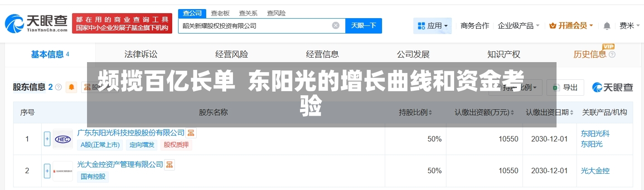Click the 序号 column header
Screen dimensions: 644x190
pyautogui.click(x=27, y=112)
